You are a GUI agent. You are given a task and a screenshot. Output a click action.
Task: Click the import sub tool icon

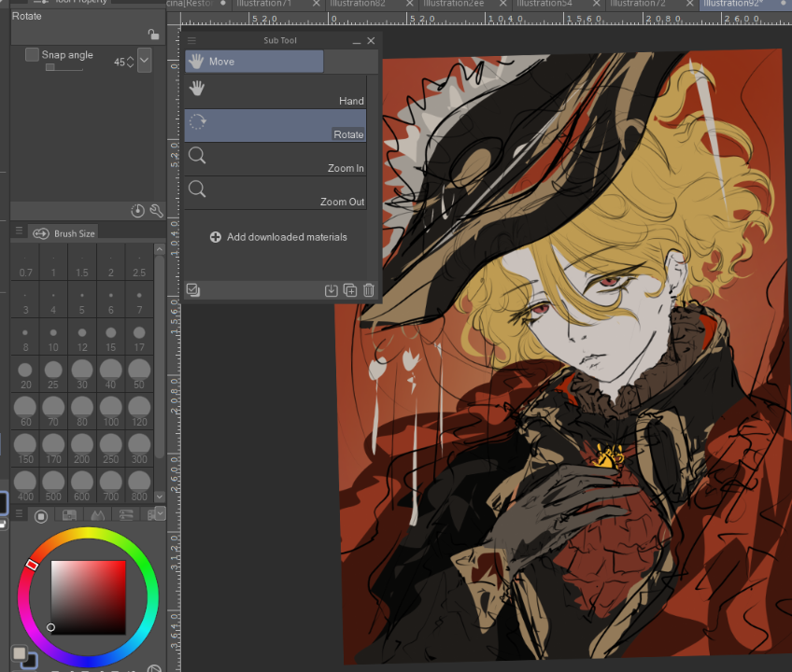[331, 290]
